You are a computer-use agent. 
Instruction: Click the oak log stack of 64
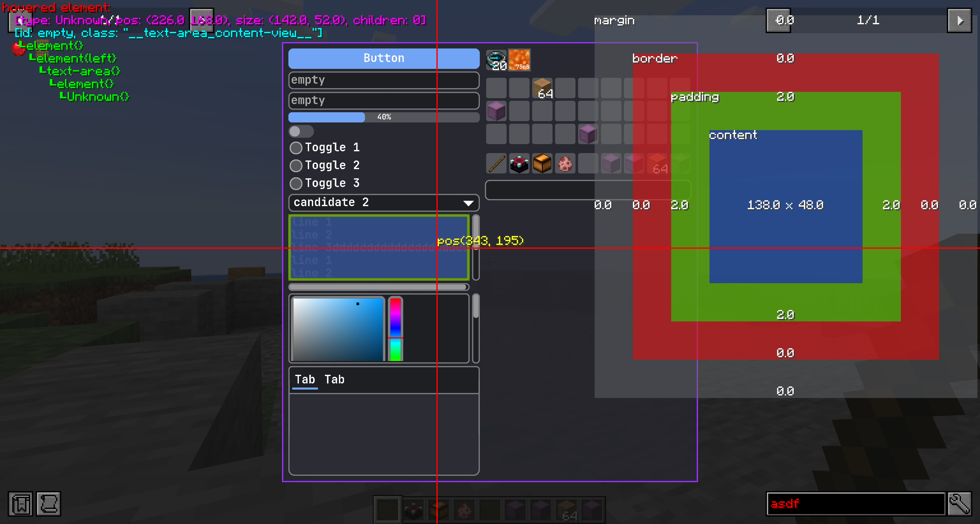[543, 88]
